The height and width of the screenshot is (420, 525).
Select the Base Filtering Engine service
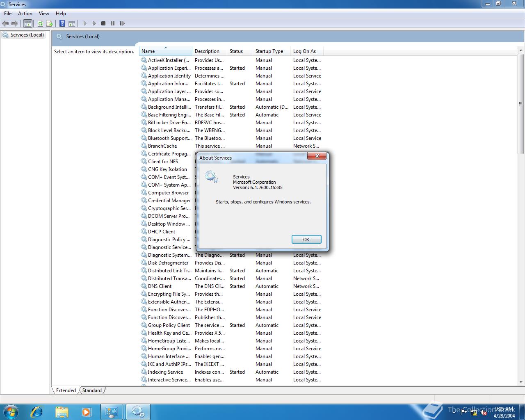point(231,114)
